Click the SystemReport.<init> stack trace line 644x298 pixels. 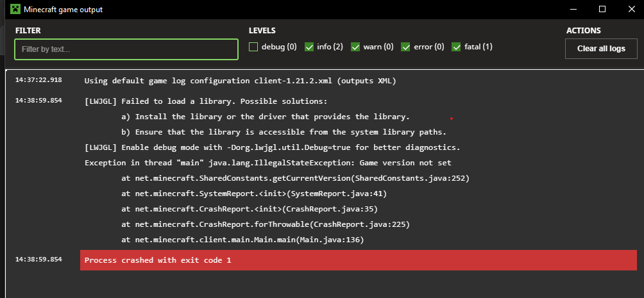pos(254,194)
